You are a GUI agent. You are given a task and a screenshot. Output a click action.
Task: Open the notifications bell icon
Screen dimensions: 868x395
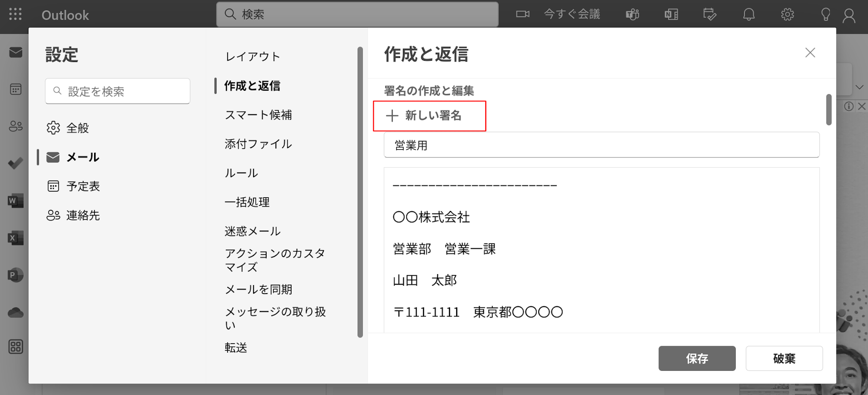click(748, 14)
